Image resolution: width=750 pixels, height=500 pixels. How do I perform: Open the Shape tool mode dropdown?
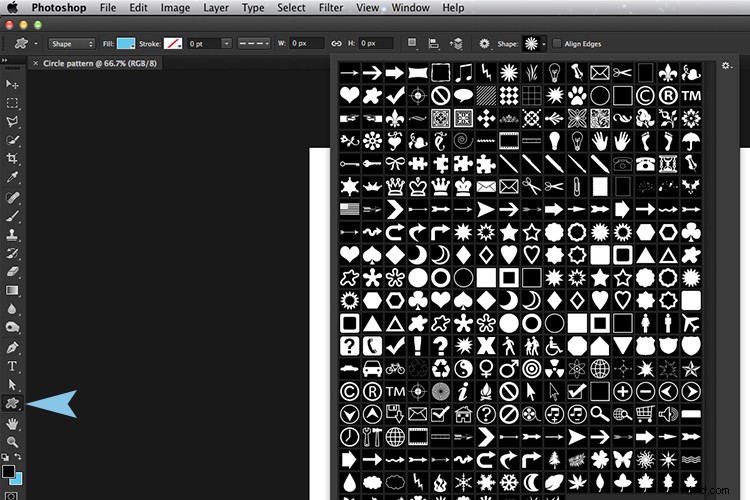click(x=70, y=44)
